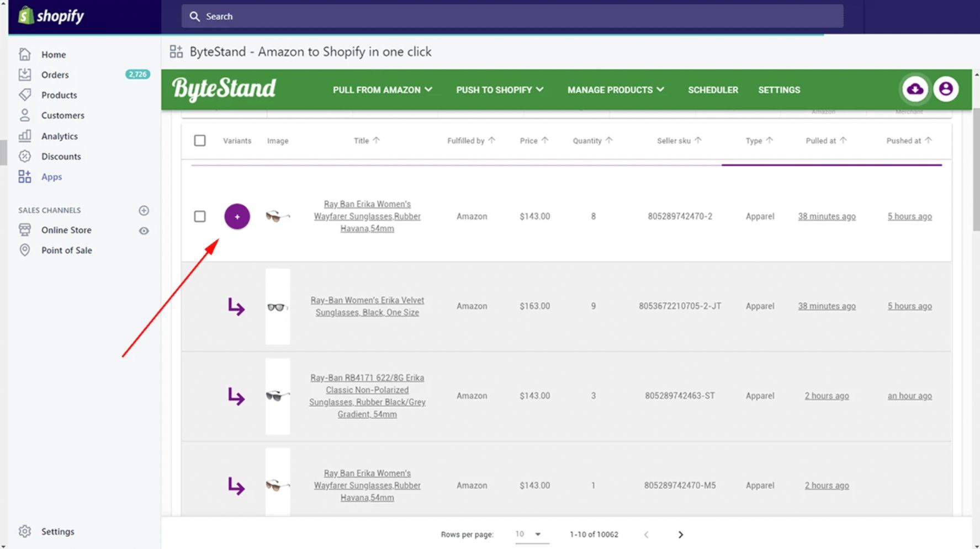Image resolution: width=980 pixels, height=549 pixels.
Task: Click the Velvet Sunglasses product thumbnail
Action: [278, 307]
